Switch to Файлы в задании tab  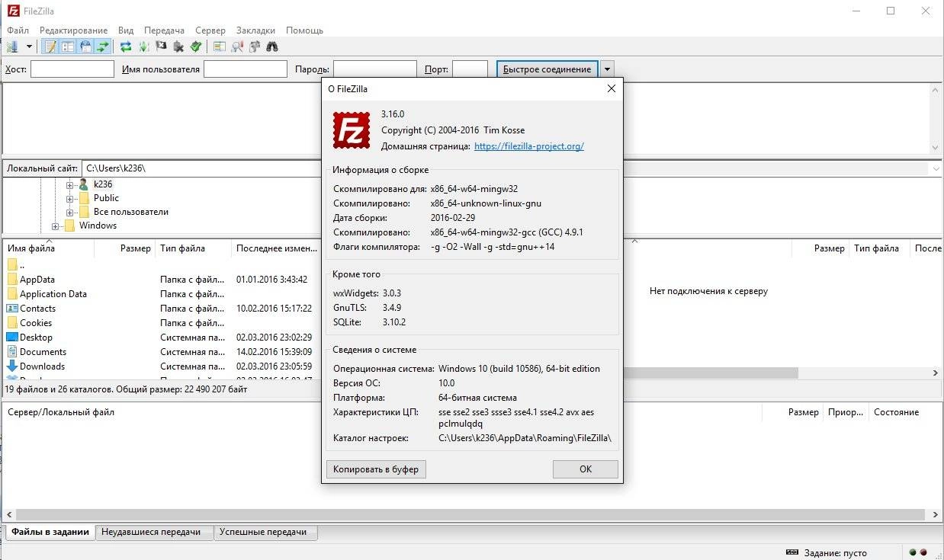[50, 532]
